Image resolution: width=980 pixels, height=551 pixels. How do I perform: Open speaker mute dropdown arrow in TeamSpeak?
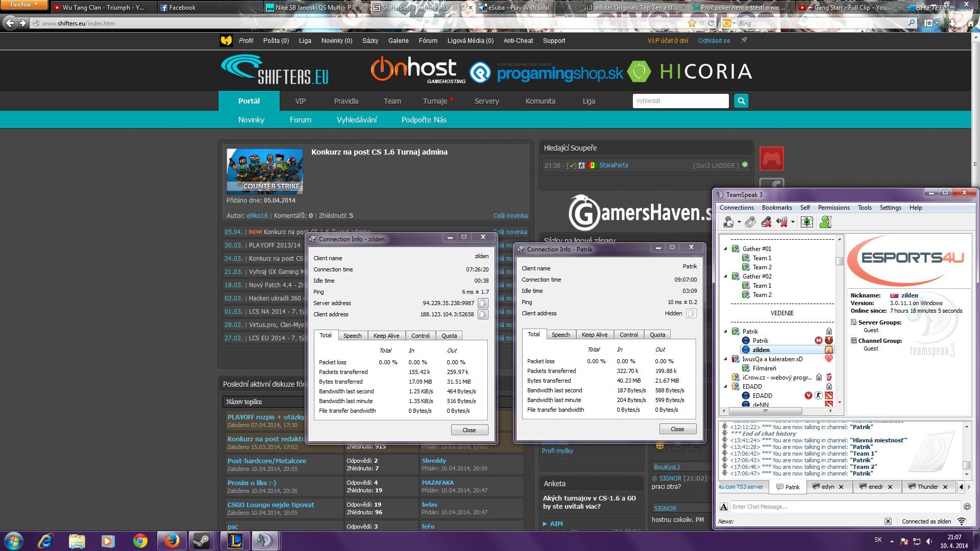793,222
